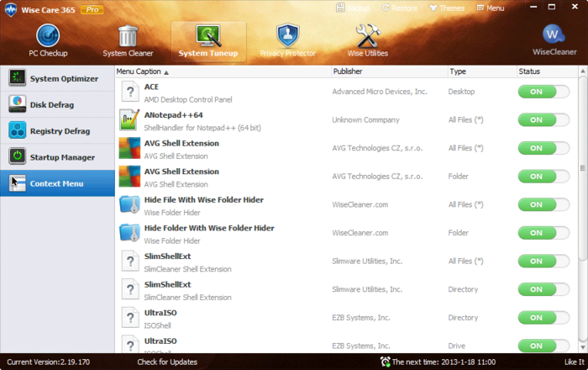Sort by Status column header

(x=547, y=71)
